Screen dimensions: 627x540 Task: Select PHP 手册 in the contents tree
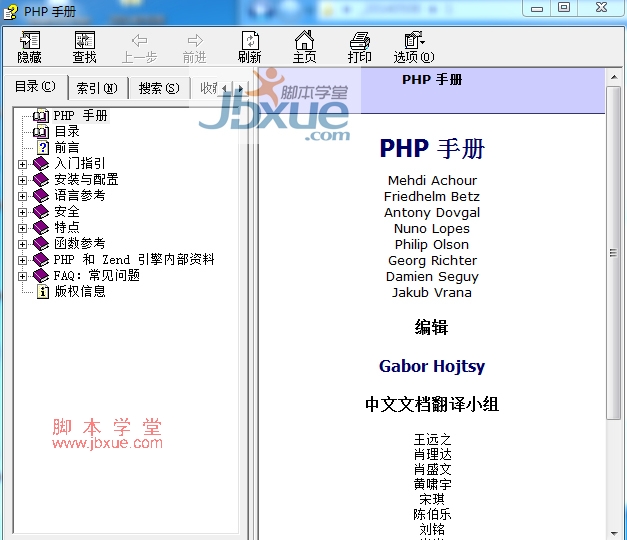point(80,116)
